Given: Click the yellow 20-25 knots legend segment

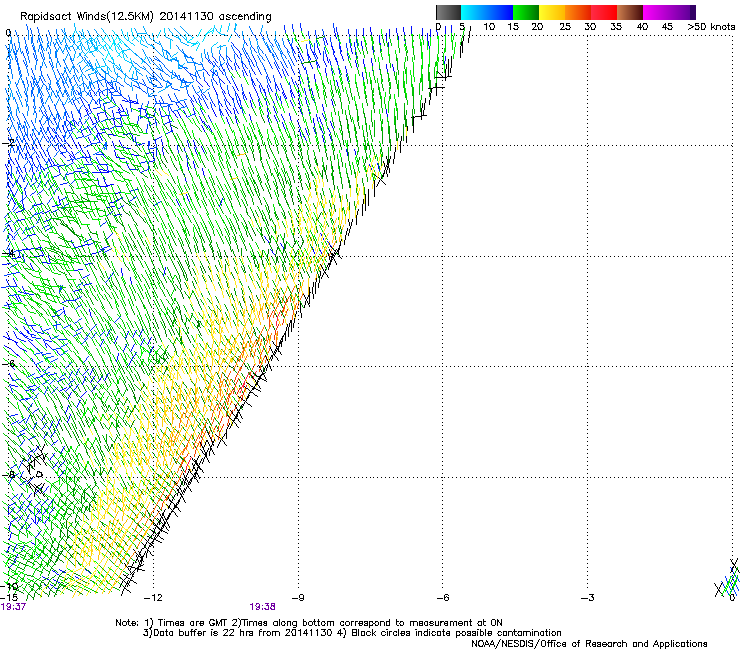Looking at the screenshot, I should coord(552,12).
